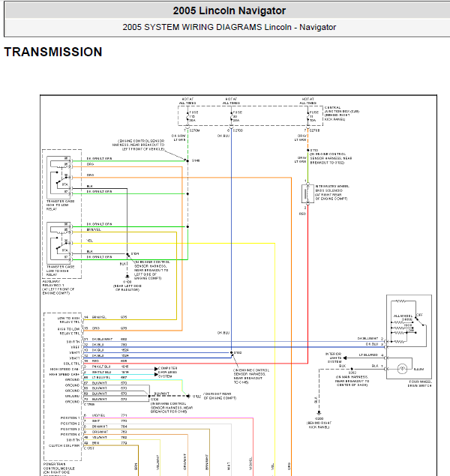Click the 'RED' wire label below the solenoid
This screenshot has height=476, width=450.
[x=302, y=214]
